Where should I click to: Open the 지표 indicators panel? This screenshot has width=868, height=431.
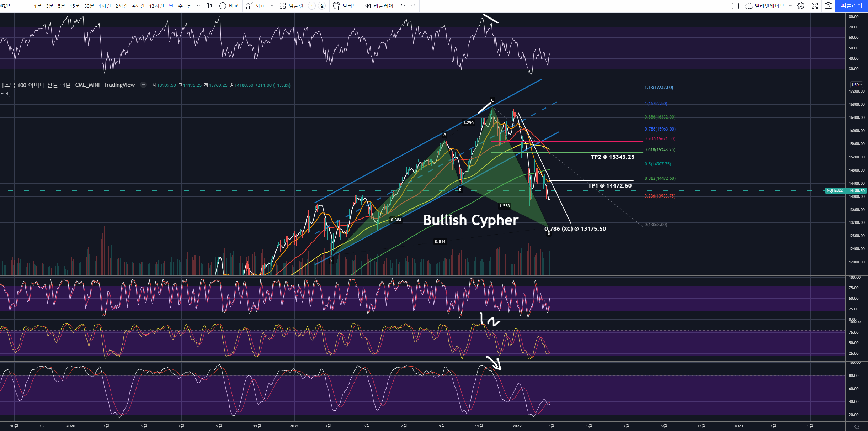pyautogui.click(x=256, y=6)
